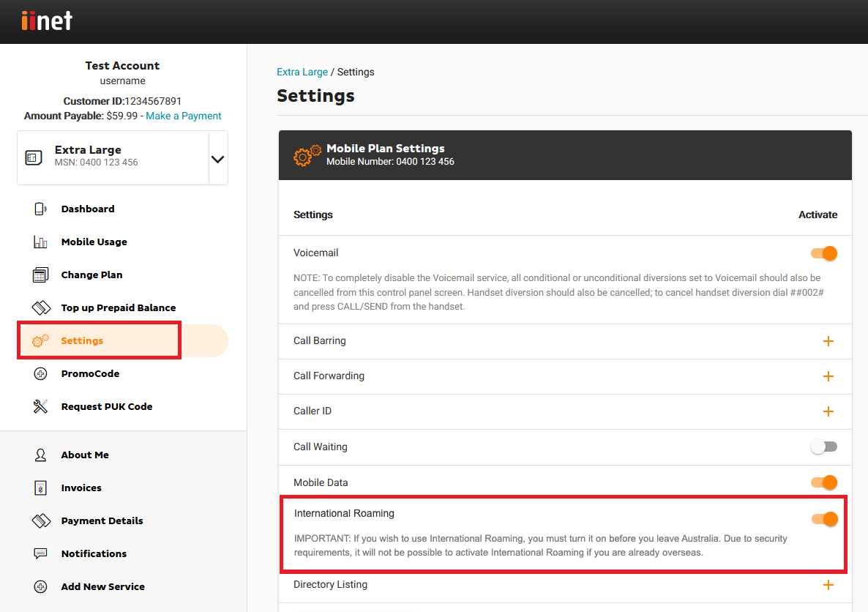Expand the Caller ID row

coord(828,411)
